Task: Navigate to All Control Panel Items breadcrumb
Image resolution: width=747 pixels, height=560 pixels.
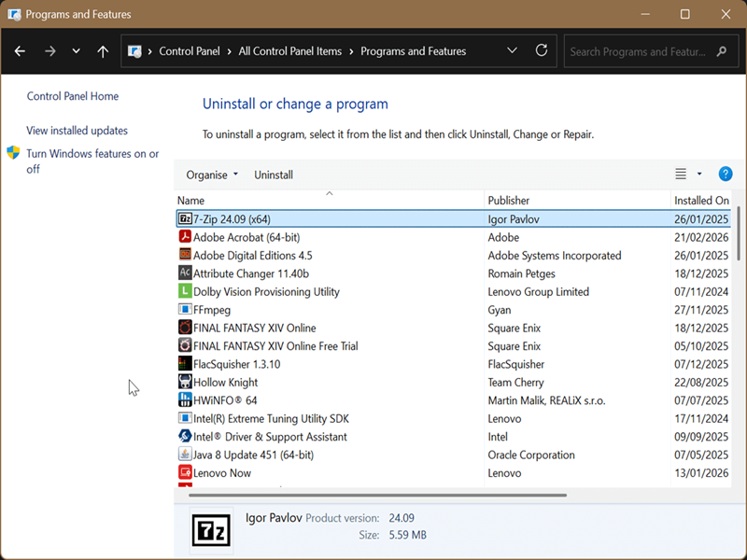Action: click(290, 51)
